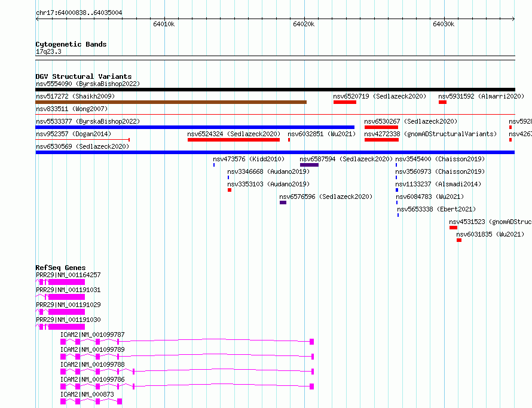Open the ICAM2|NM_000873 transcript label
Viewport: 532px width, 408px height.
tap(87, 394)
